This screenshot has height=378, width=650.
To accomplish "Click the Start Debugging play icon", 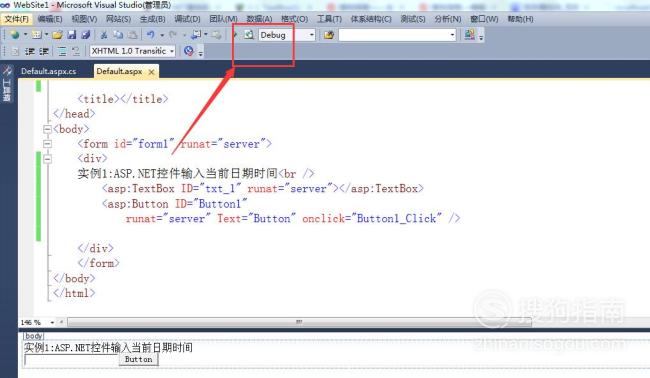I will point(235,35).
